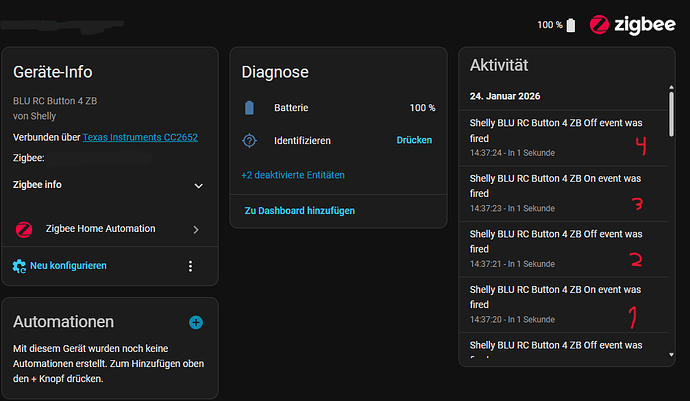Open the Batterie 100 % entity row

pyautogui.click(x=338, y=107)
